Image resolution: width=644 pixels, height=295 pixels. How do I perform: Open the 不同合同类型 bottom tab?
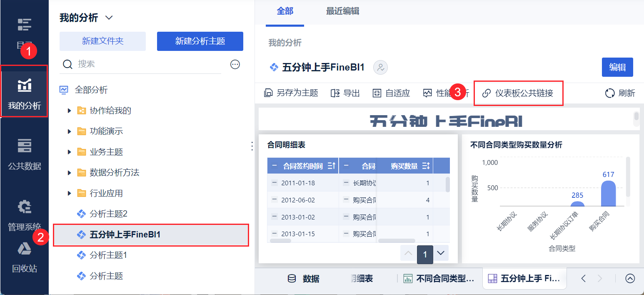tap(439, 279)
